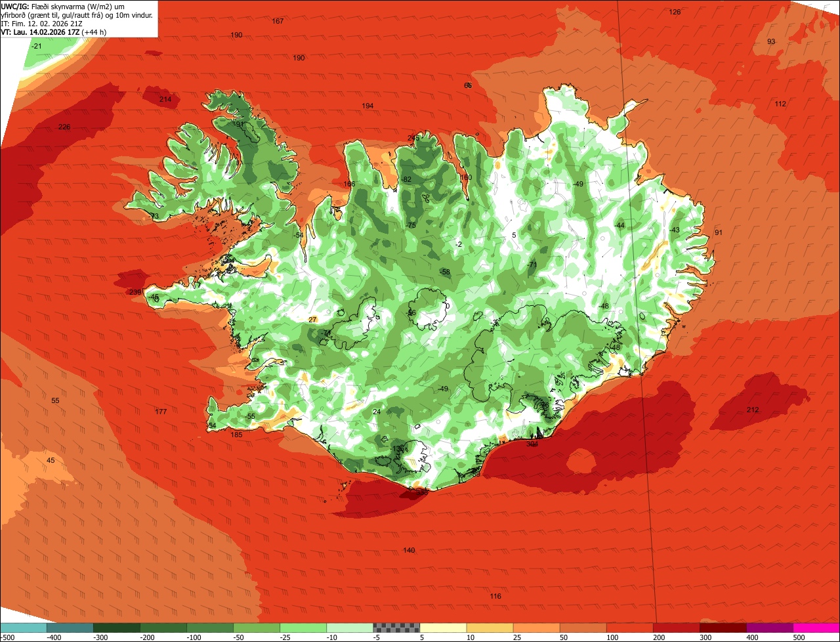Click the '126' map value label

675,12
